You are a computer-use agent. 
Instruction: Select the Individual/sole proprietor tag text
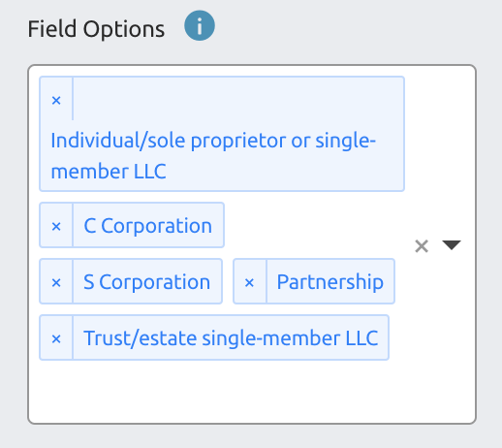click(213, 156)
